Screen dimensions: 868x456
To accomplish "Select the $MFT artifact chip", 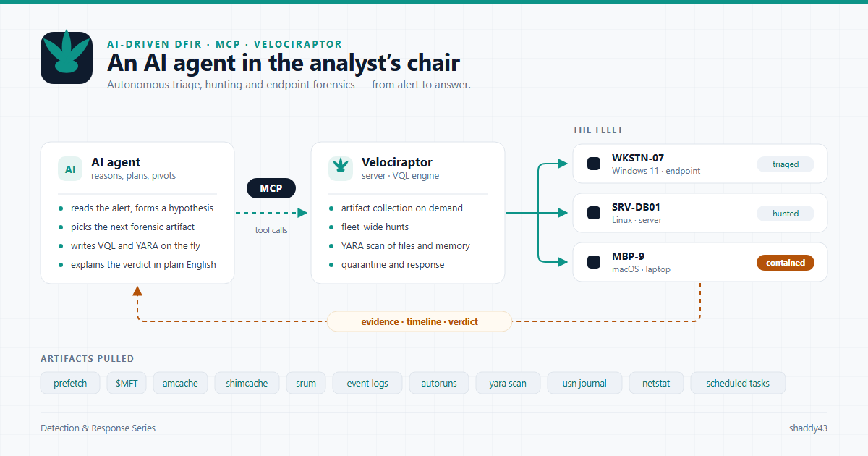I will click(x=127, y=383).
